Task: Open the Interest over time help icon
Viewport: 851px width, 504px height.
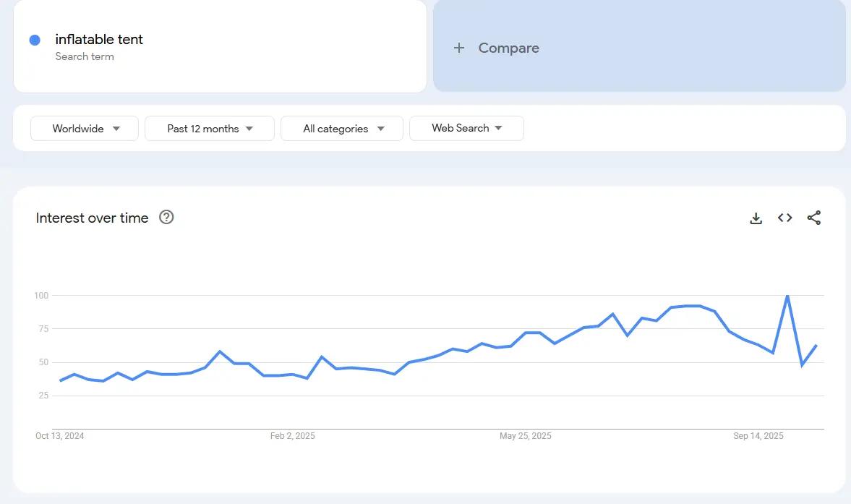Action: [166, 217]
